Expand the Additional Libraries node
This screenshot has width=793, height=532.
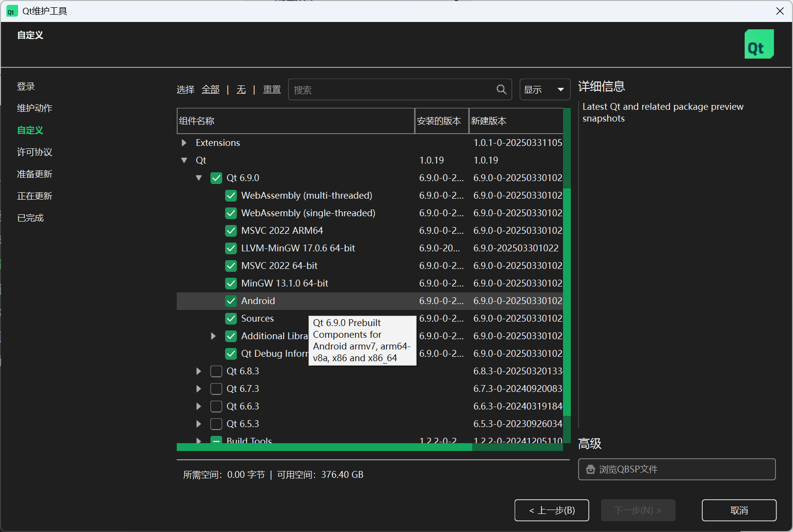(213, 336)
